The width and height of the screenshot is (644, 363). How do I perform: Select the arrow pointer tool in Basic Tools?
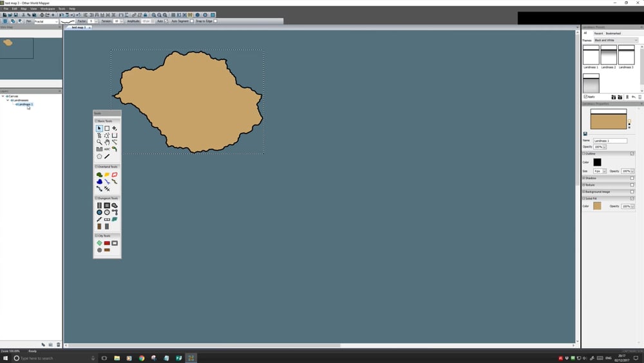[99, 128]
